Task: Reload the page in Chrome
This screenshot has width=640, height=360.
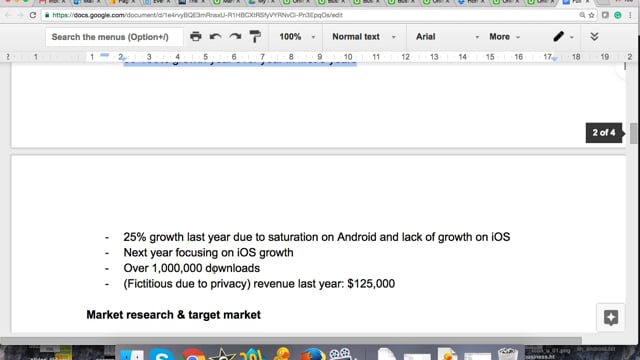Action: coord(33,15)
